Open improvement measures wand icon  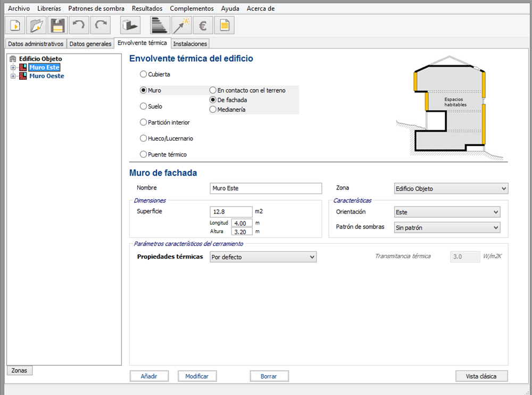coord(181,26)
